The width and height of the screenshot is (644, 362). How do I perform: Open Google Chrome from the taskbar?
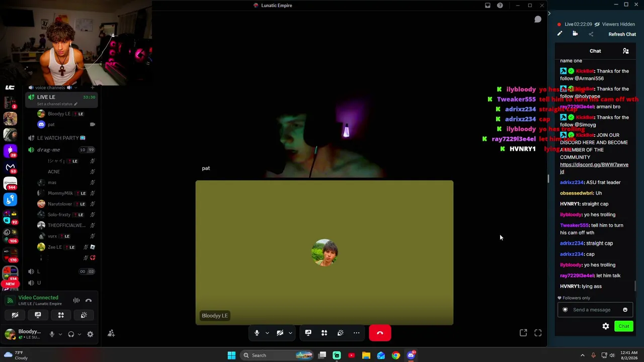[396, 355]
